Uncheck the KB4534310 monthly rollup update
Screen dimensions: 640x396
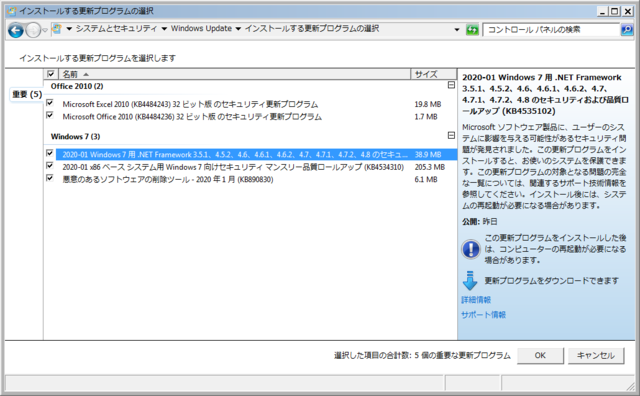click(x=50, y=165)
